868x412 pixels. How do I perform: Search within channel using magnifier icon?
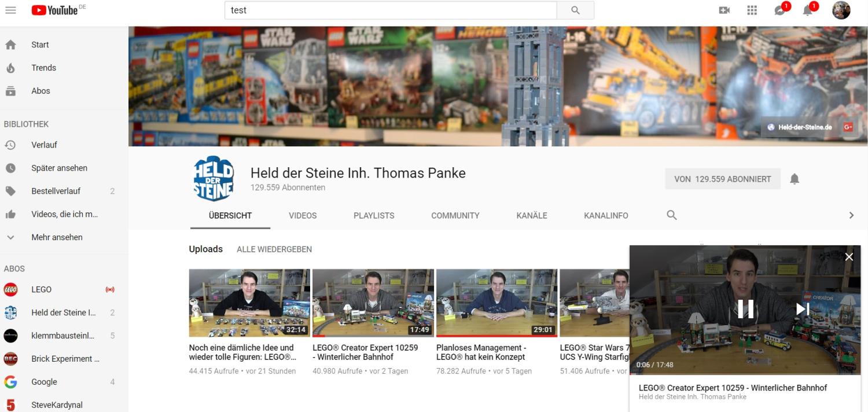click(x=671, y=215)
